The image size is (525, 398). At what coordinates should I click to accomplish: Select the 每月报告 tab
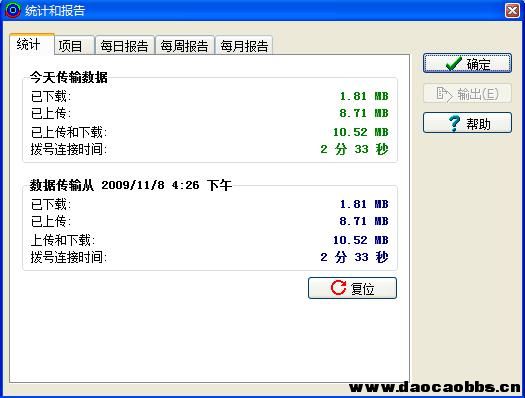pos(244,45)
